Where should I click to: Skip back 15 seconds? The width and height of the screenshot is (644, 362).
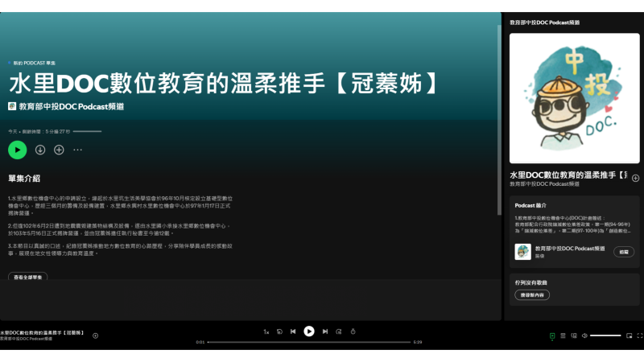pos(279,331)
